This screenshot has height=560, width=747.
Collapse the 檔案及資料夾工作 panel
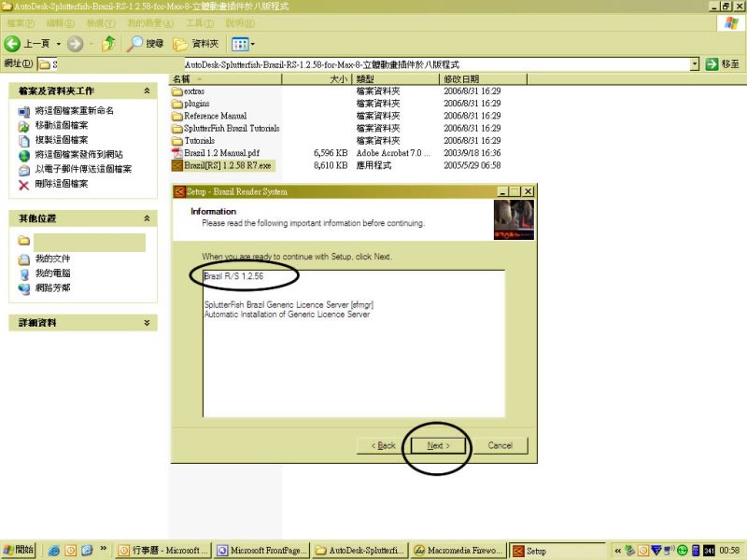click(x=147, y=91)
